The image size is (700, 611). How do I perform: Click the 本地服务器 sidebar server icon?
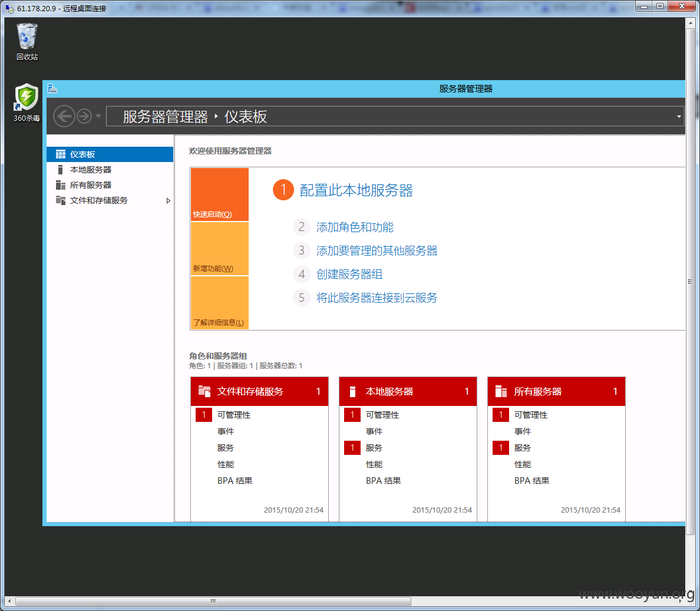click(x=60, y=170)
